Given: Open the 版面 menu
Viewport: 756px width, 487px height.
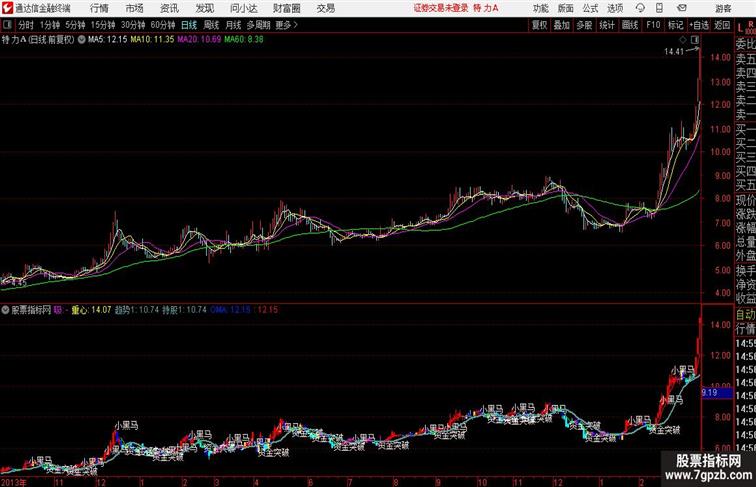Looking at the screenshot, I should pyautogui.click(x=566, y=8).
